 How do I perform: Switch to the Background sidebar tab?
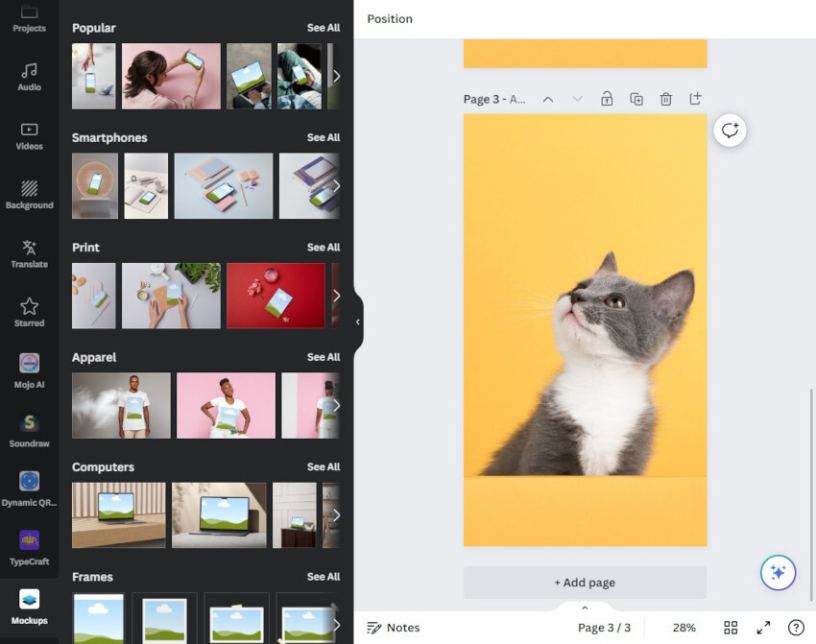pos(29,194)
